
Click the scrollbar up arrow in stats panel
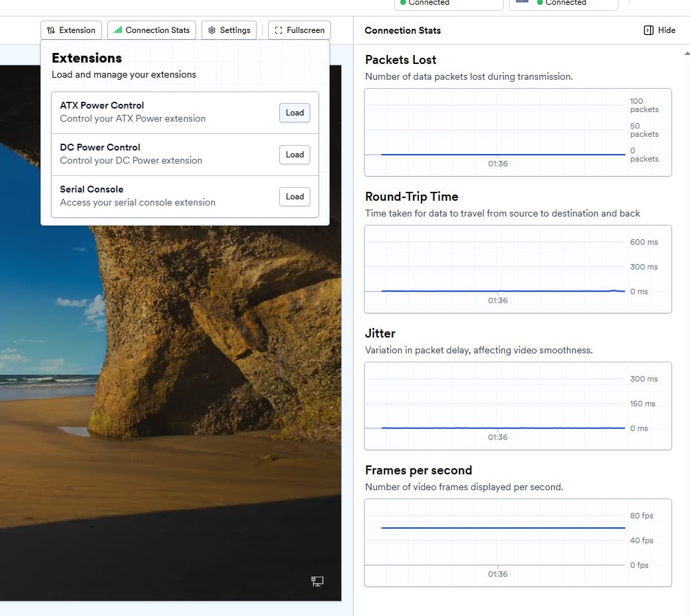pos(686,53)
